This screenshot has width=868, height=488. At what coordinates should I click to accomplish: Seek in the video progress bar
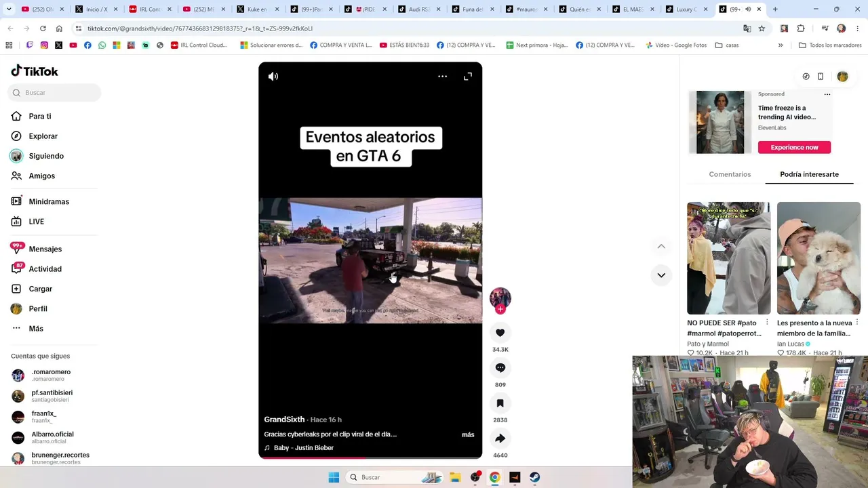370,457
